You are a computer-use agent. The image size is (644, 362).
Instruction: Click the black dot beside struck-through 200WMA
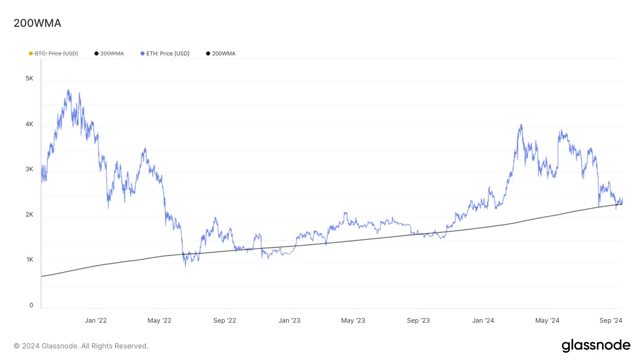(96, 54)
